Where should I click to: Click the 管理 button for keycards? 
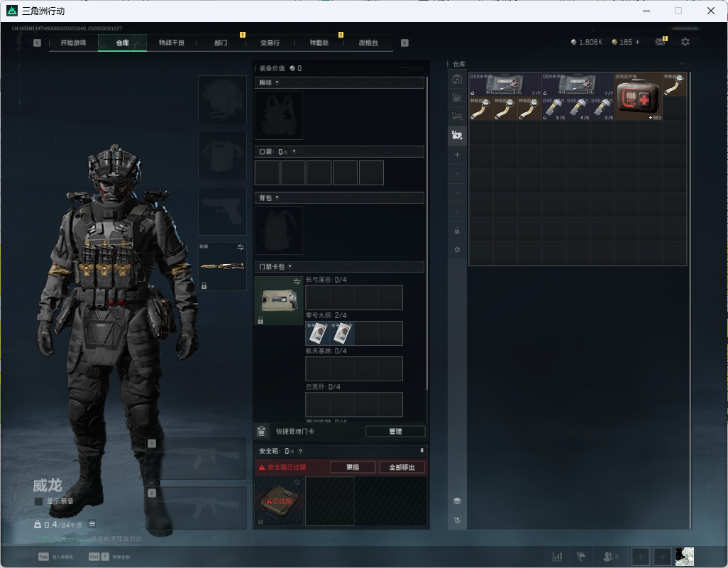pyautogui.click(x=395, y=432)
